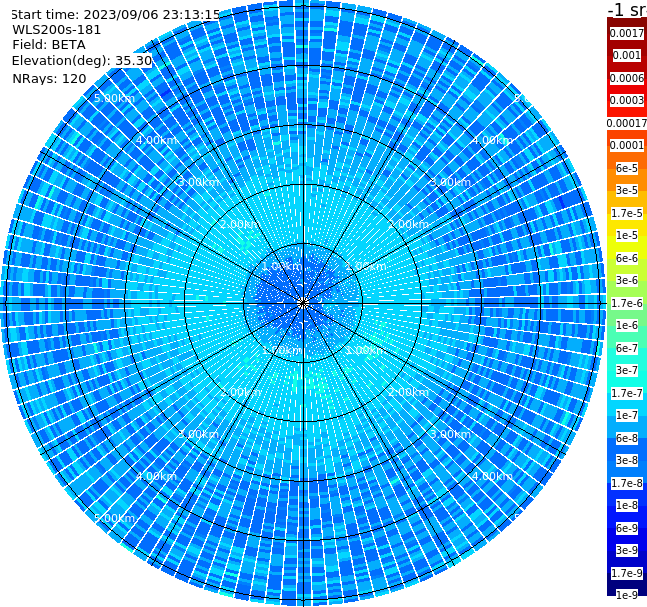Click the 1e-5 colorbar label
This screenshot has height=607, width=647.
coord(627,235)
